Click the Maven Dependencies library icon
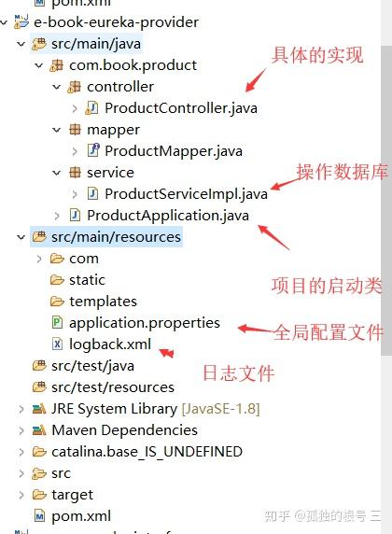Viewport: 392px width, 534px height. pos(39,430)
